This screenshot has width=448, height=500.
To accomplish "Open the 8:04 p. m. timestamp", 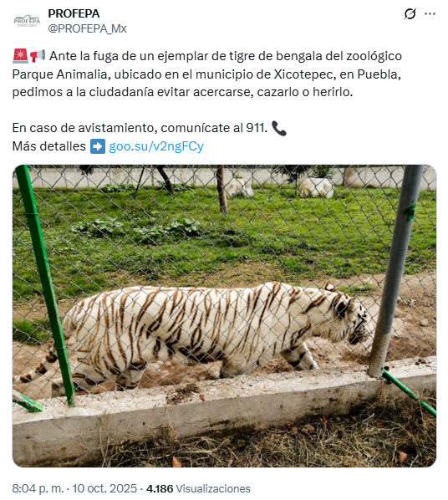I will [38, 488].
